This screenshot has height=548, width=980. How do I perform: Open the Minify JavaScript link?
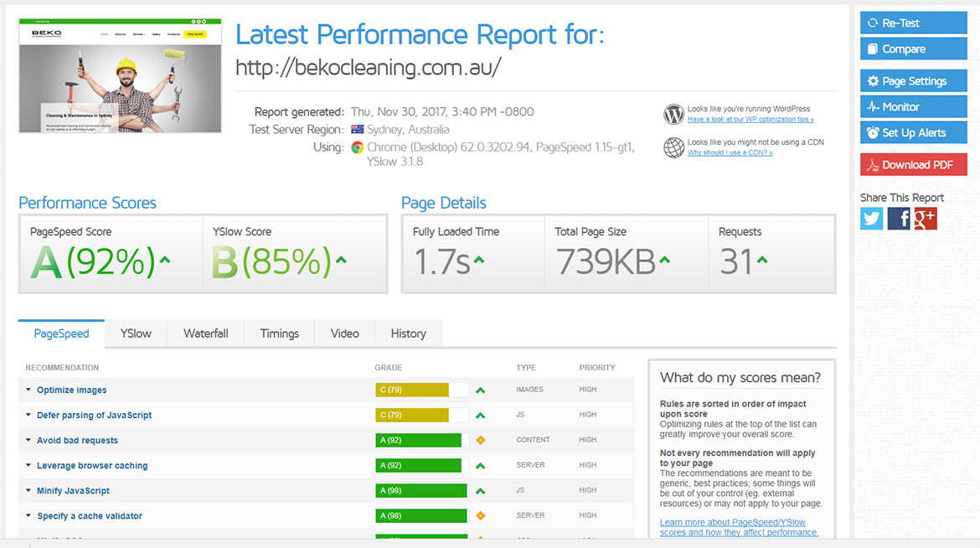coord(73,490)
